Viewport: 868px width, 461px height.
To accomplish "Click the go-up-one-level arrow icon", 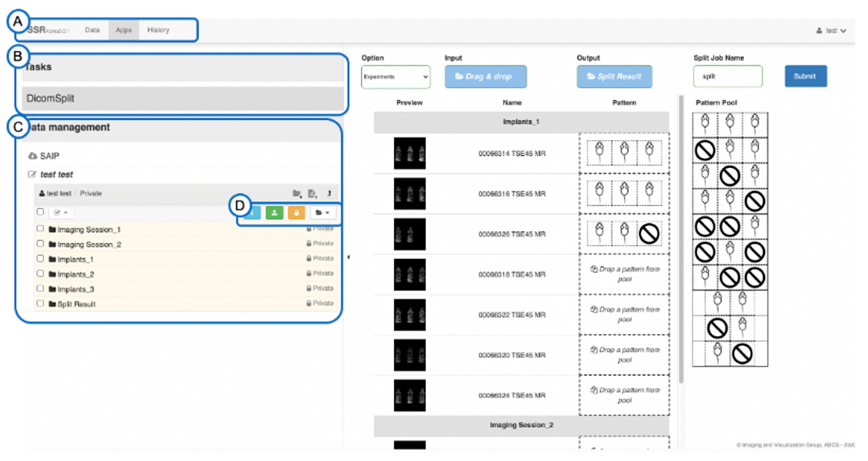I will (329, 193).
